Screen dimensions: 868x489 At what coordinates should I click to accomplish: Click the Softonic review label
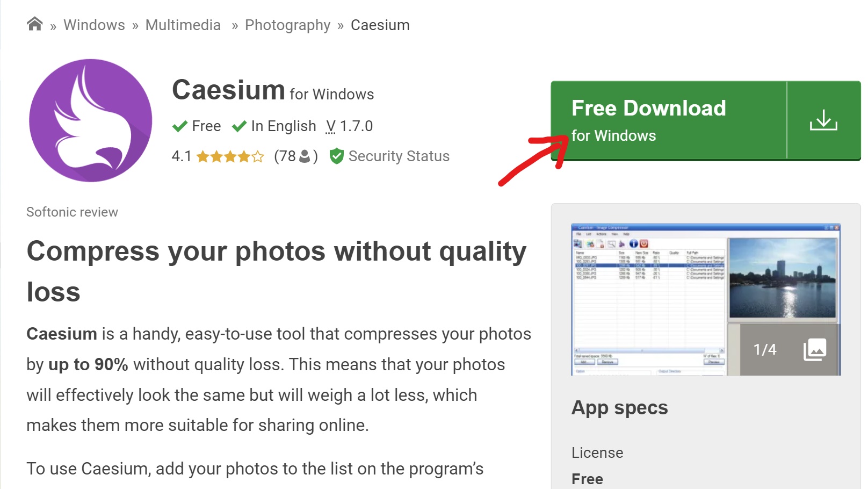(71, 212)
